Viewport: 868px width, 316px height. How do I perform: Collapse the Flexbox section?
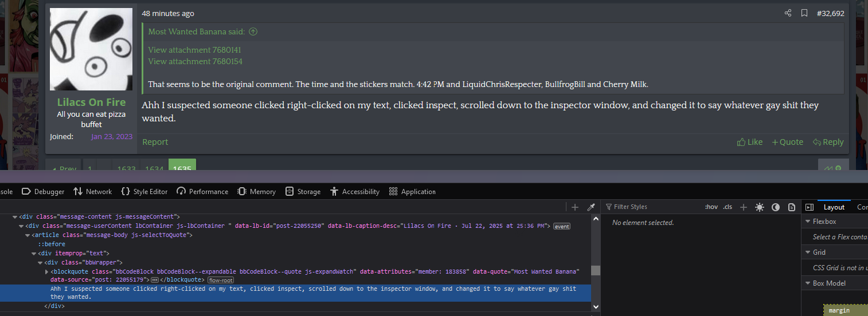(x=808, y=222)
